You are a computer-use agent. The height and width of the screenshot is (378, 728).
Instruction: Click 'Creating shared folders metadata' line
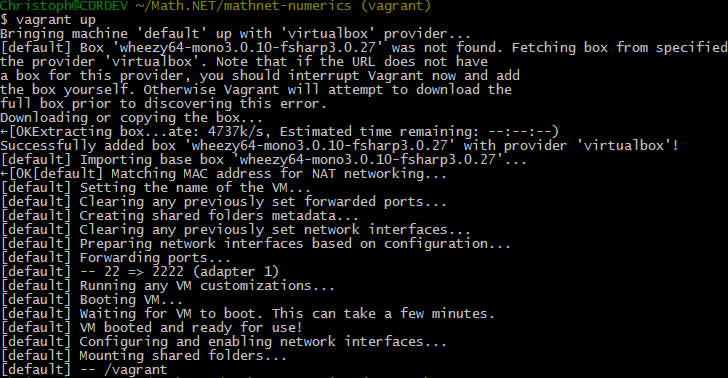pos(179,215)
